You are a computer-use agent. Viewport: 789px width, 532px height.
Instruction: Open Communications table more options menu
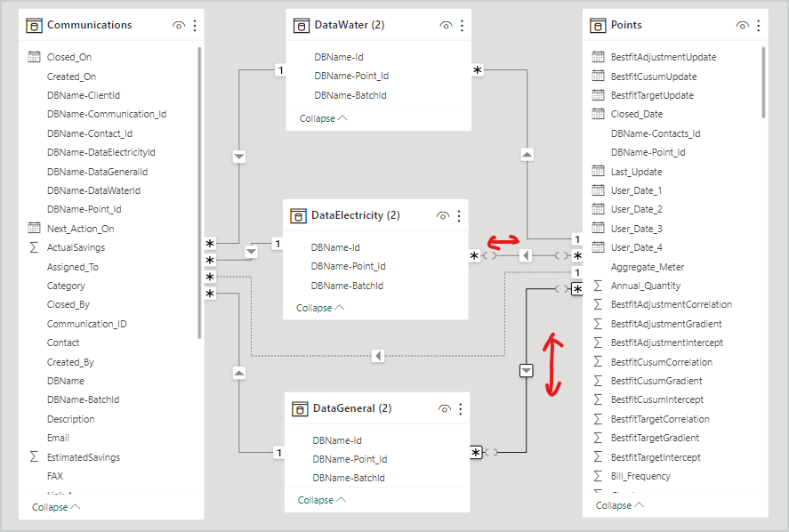[x=195, y=26]
